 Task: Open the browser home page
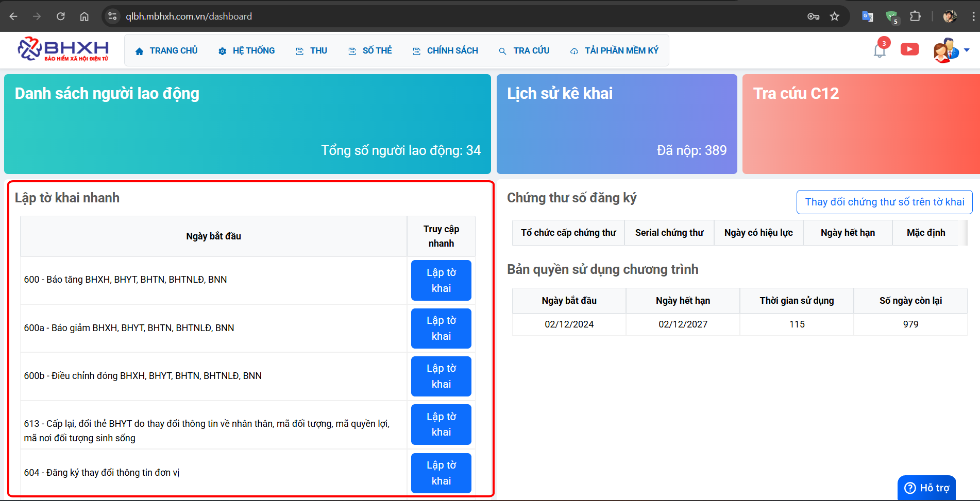85,16
